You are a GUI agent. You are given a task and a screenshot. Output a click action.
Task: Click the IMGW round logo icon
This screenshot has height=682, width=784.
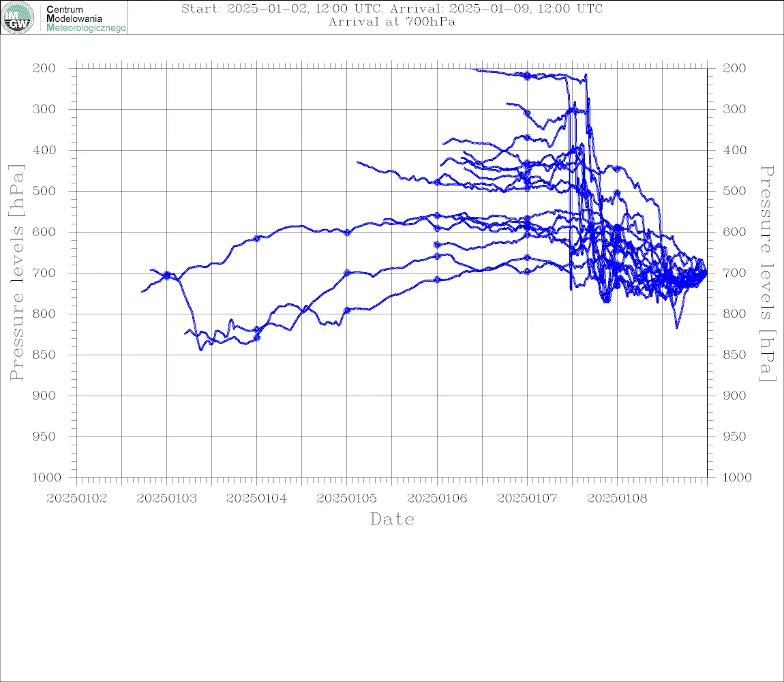pos(18,18)
